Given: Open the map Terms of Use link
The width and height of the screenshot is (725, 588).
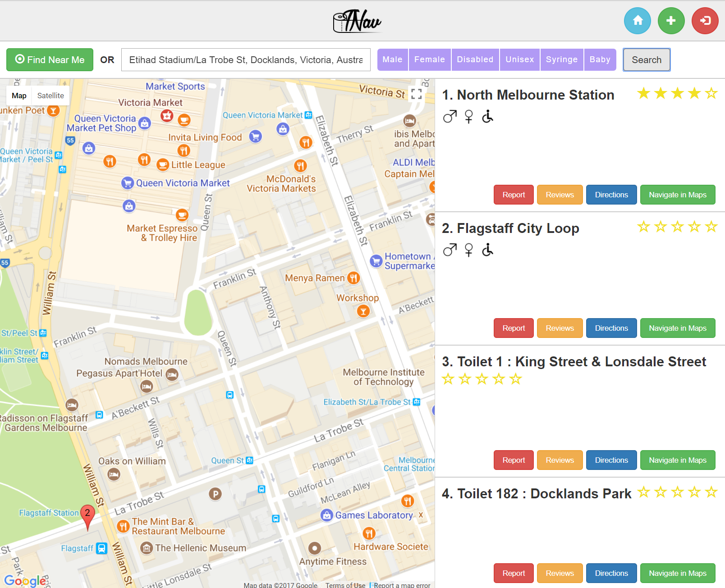Looking at the screenshot, I should pyautogui.click(x=345, y=585).
